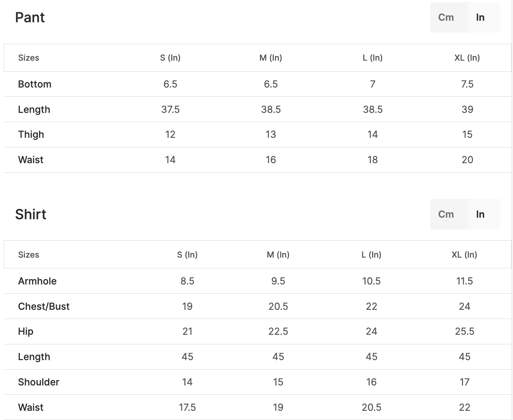Select the Chest/Bust row label
Image resolution: width=513 pixels, height=420 pixels.
[44, 306]
